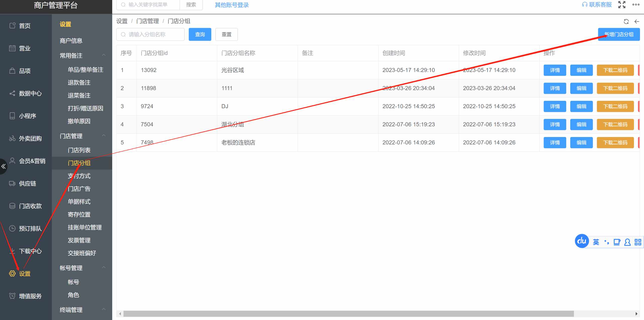
Task: Click the top 搜索 button
Action: pyautogui.click(x=191, y=5)
